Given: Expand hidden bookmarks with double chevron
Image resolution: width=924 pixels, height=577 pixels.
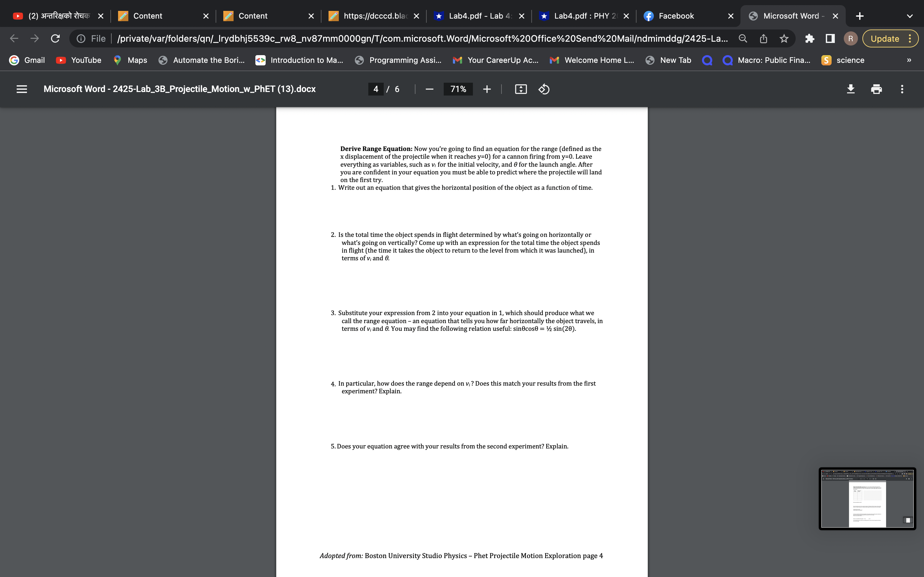Looking at the screenshot, I should point(909,60).
